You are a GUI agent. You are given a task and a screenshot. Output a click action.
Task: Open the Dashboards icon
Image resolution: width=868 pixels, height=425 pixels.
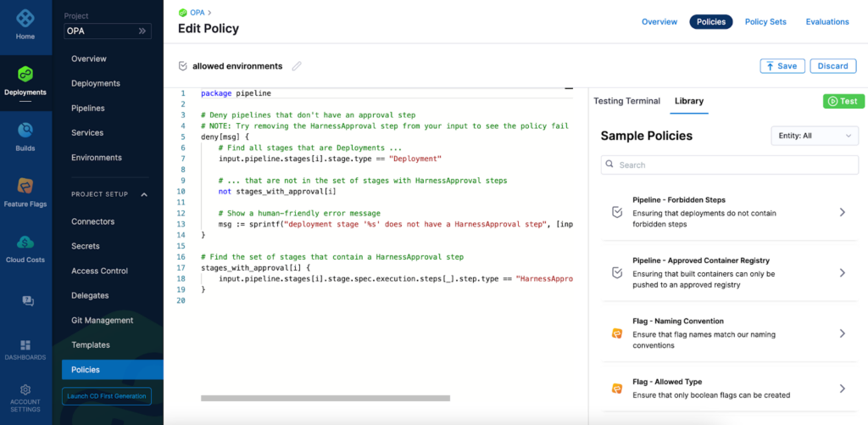click(x=25, y=344)
